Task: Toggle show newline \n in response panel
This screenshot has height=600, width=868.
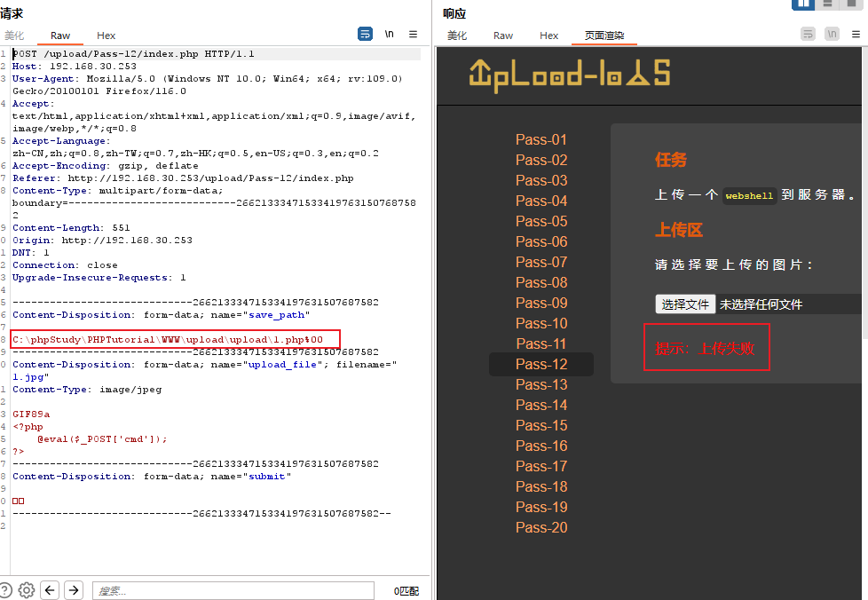Action: [x=832, y=34]
